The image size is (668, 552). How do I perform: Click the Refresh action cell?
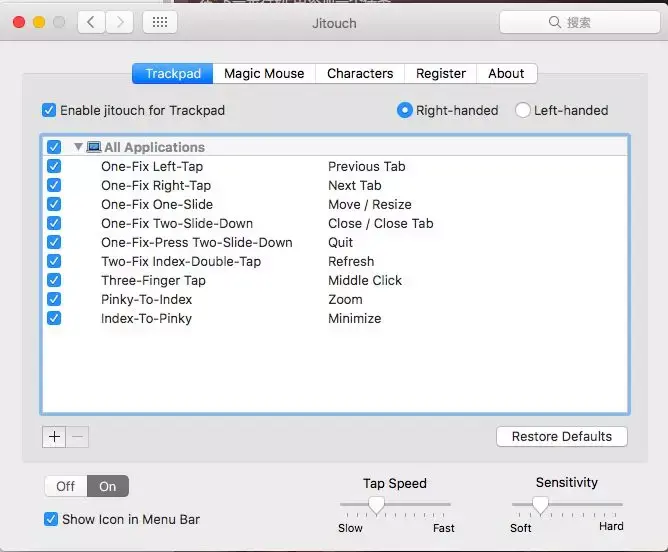[351, 261]
